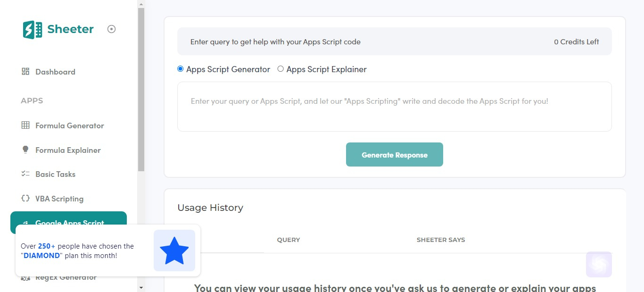Click the Dashboard grid icon
Viewport: 644px width, 292px height.
(x=25, y=72)
